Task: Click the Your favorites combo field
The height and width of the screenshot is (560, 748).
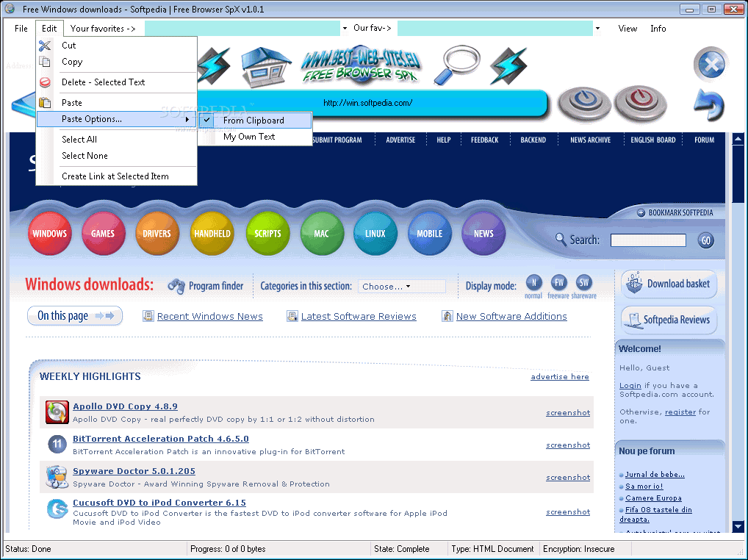Action: coord(242,29)
